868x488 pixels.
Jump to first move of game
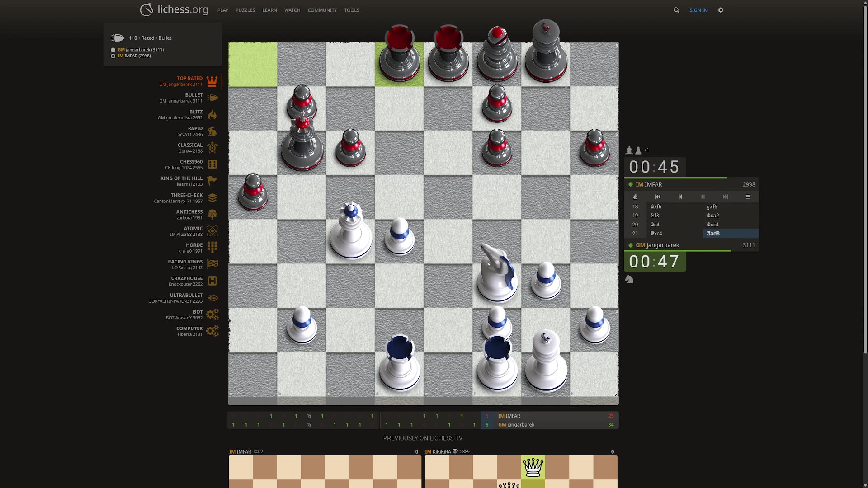[x=658, y=197]
